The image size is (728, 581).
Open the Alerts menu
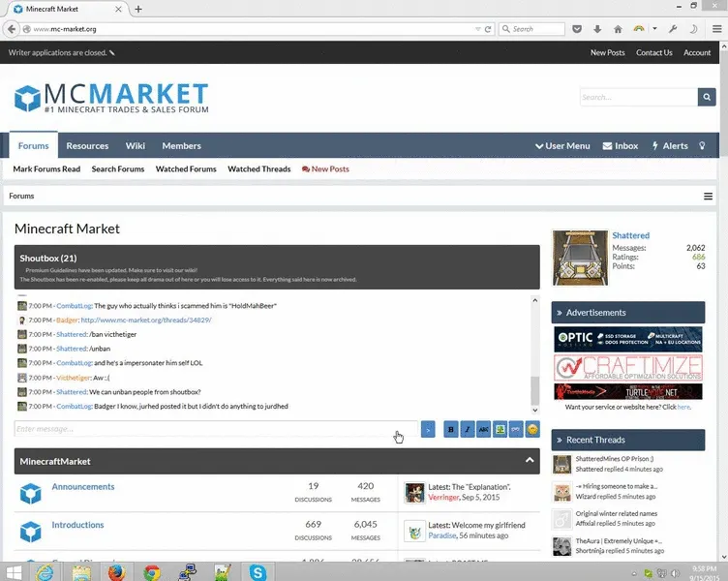tap(670, 146)
